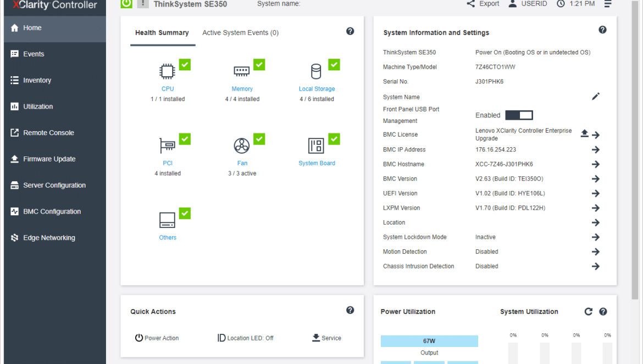Open the Others health link
The image size is (643, 364).
point(168,238)
